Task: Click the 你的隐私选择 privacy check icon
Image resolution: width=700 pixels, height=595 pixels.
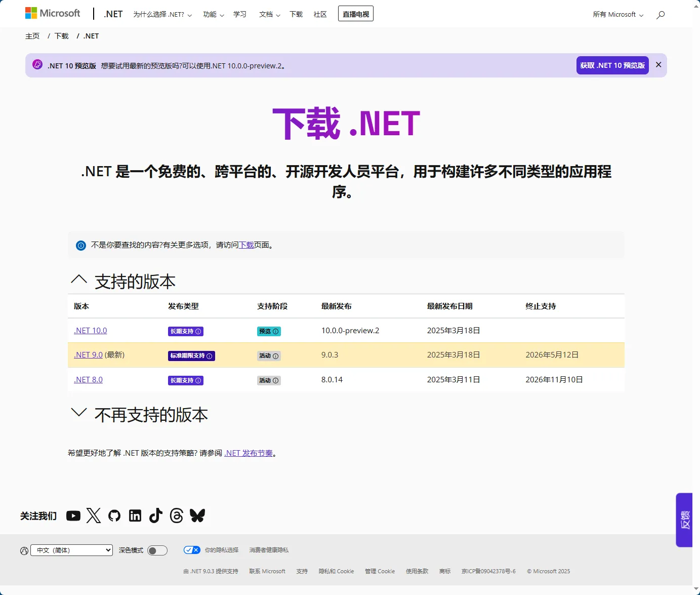Action: tap(192, 549)
